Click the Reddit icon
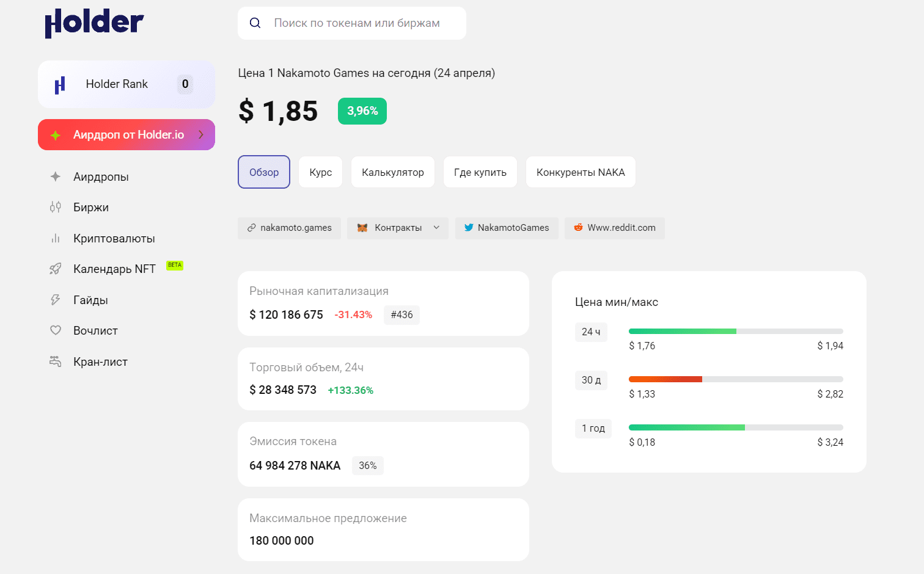 (x=578, y=227)
